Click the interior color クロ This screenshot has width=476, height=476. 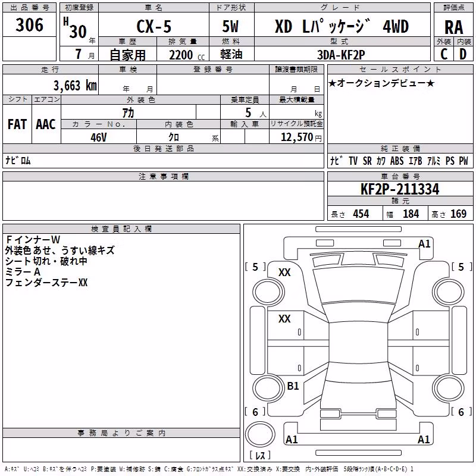pos(174,137)
